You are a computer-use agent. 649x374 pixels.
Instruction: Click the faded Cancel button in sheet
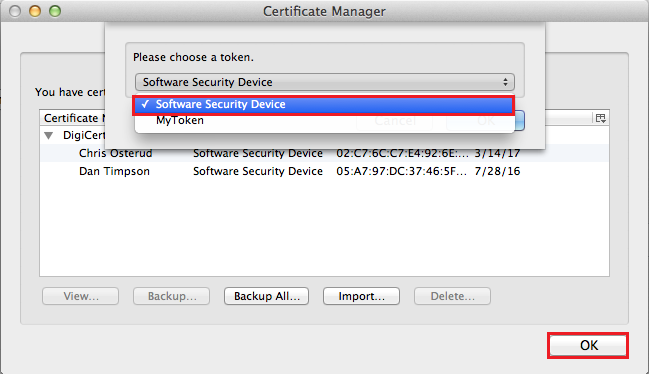tap(394, 121)
